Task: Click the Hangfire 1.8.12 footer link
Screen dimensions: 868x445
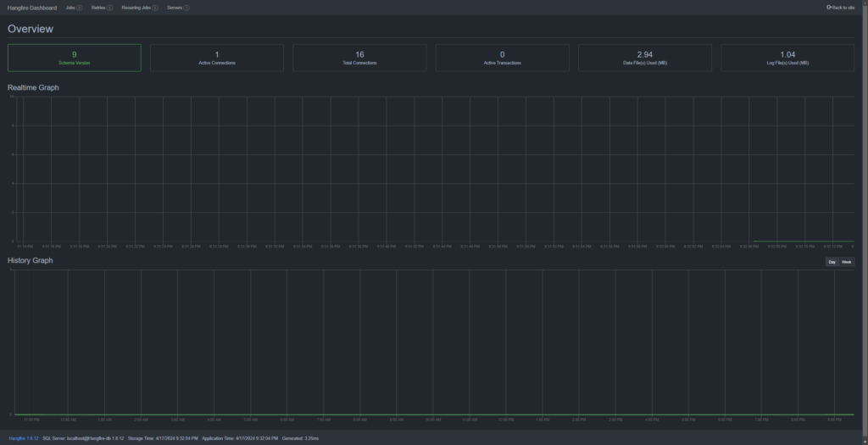Action: (23, 438)
